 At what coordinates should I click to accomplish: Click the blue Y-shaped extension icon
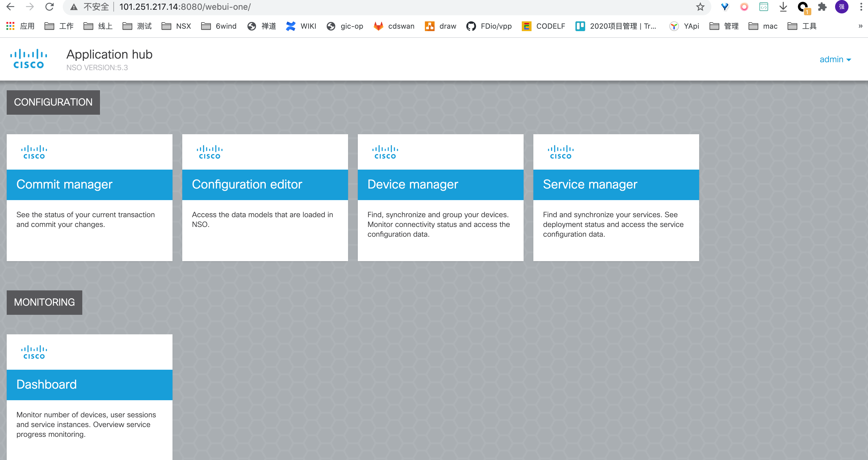(x=724, y=7)
